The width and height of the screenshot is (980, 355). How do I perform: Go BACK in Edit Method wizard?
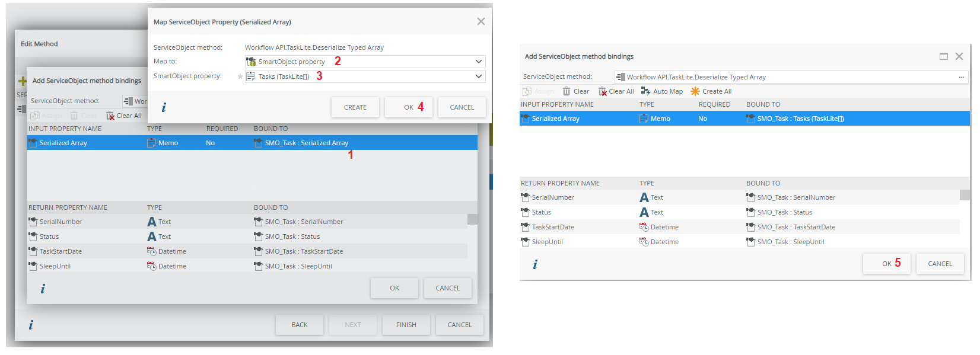(300, 325)
